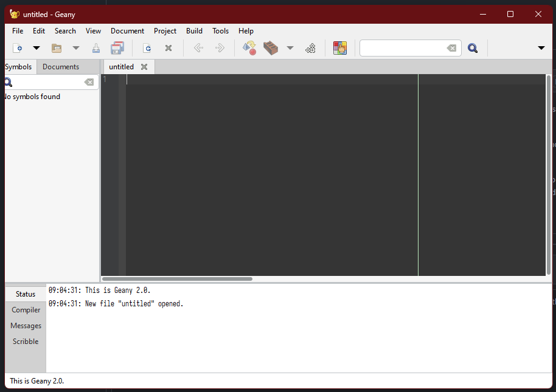Viewport: 556px width, 392px height.
Task: Compile the current file
Action: [249, 47]
